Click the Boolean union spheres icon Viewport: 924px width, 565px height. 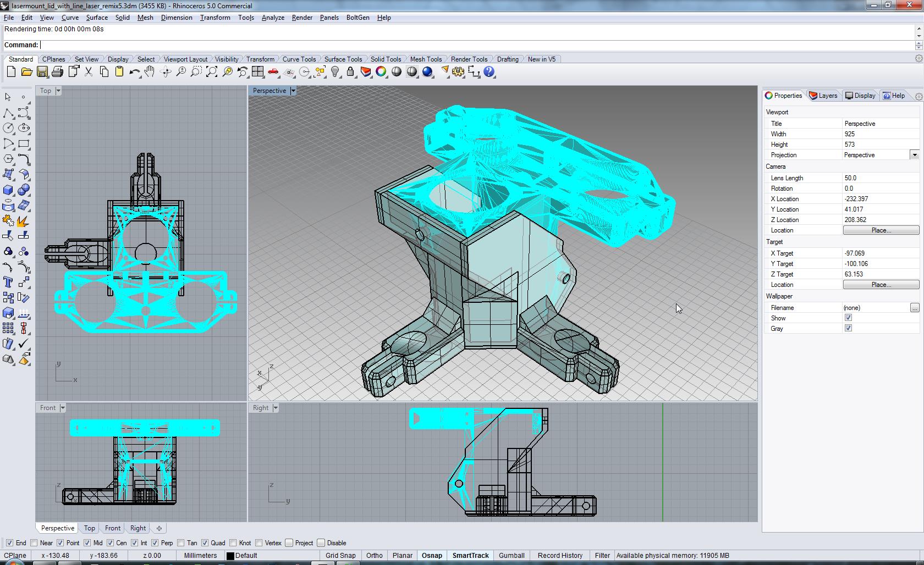tap(24, 190)
